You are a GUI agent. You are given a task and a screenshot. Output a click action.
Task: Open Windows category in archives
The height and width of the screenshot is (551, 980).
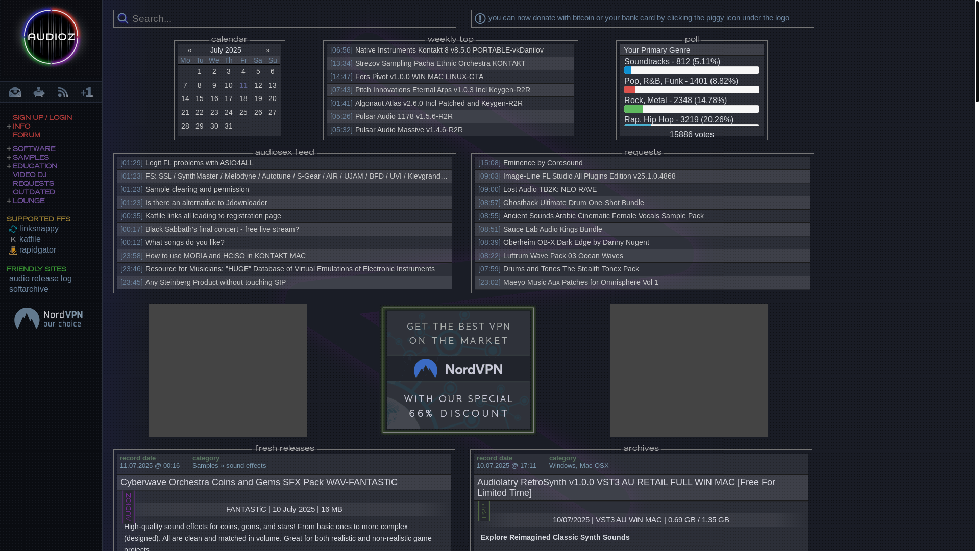pos(562,466)
